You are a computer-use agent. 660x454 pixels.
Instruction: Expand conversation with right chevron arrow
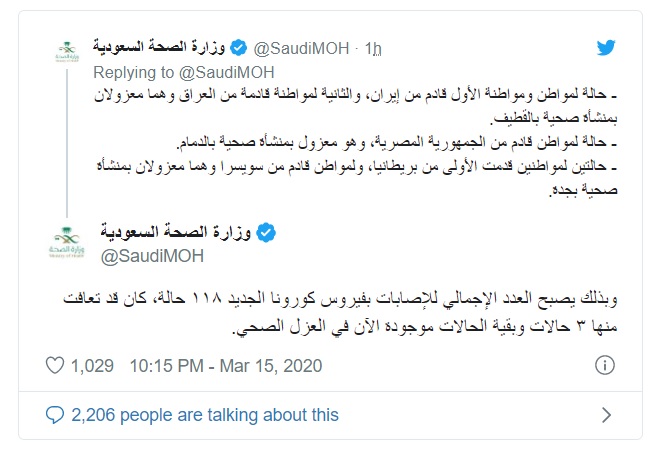pyautogui.click(x=606, y=415)
